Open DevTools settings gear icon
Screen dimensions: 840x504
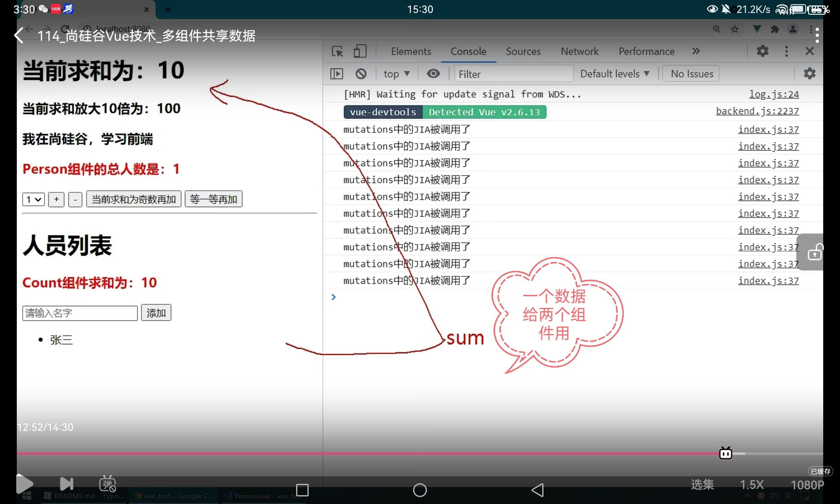point(762,51)
